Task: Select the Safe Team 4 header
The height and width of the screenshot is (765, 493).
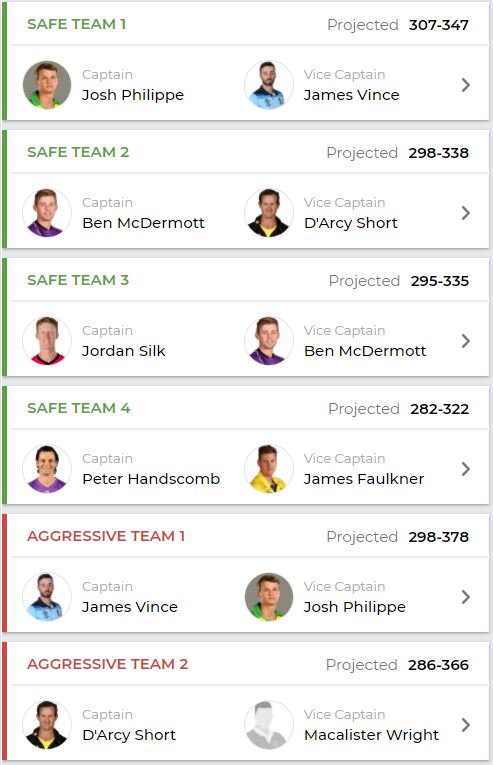Action: pos(79,408)
